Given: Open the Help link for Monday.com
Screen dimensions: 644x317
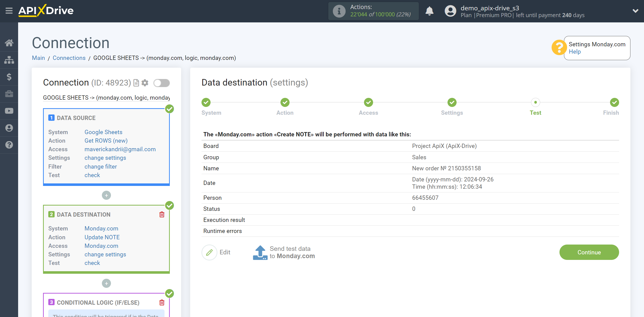Looking at the screenshot, I should pyautogui.click(x=575, y=52).
